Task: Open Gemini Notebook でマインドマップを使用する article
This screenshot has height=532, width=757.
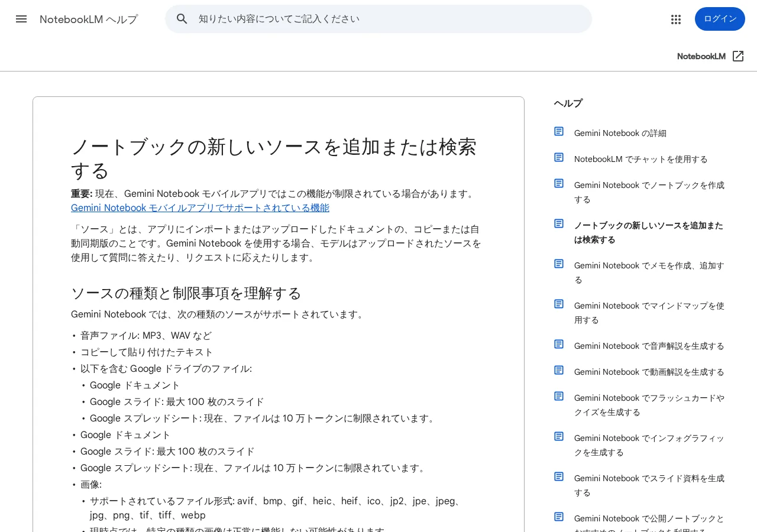Action: tap(649, 313)
